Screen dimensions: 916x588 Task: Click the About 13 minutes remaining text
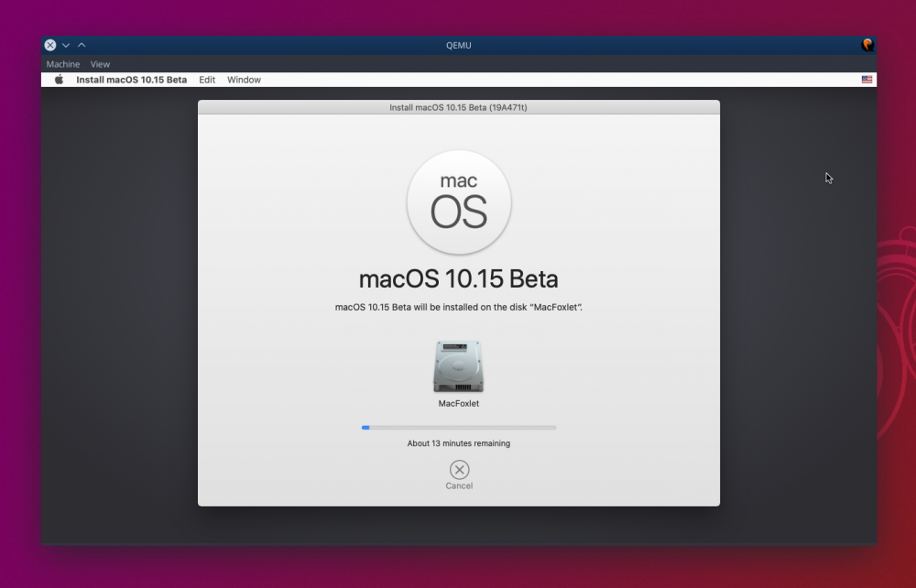459,443
